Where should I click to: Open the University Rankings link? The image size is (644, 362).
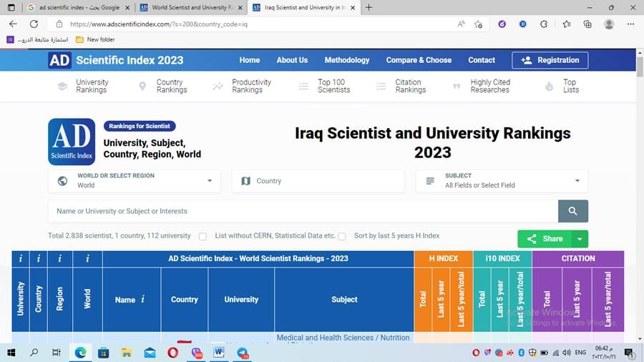point(92,86)
